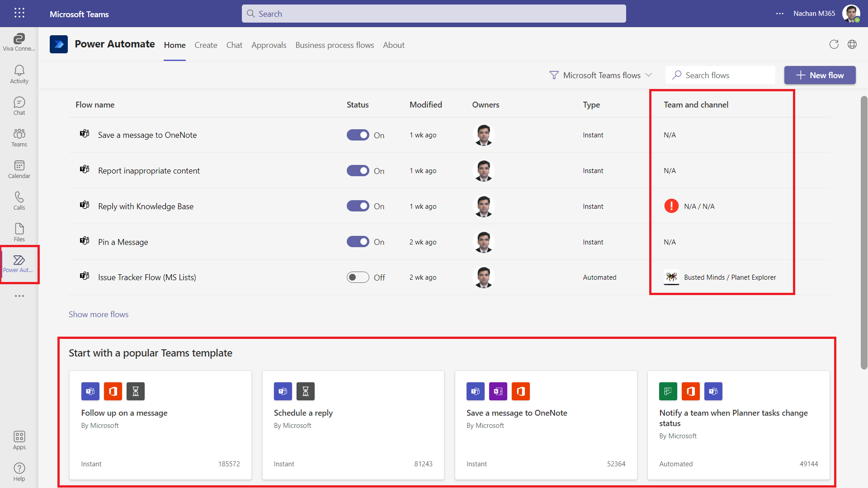Toggle the Pin a Message flow switch
Viewport: 868px width, 488px height.
coord(358,242)
